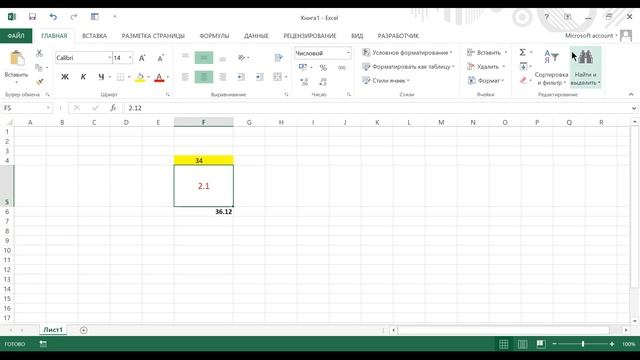Expand the borders dropdown arrow
Screen dimensions: 640x360
(x=129, y=77)
